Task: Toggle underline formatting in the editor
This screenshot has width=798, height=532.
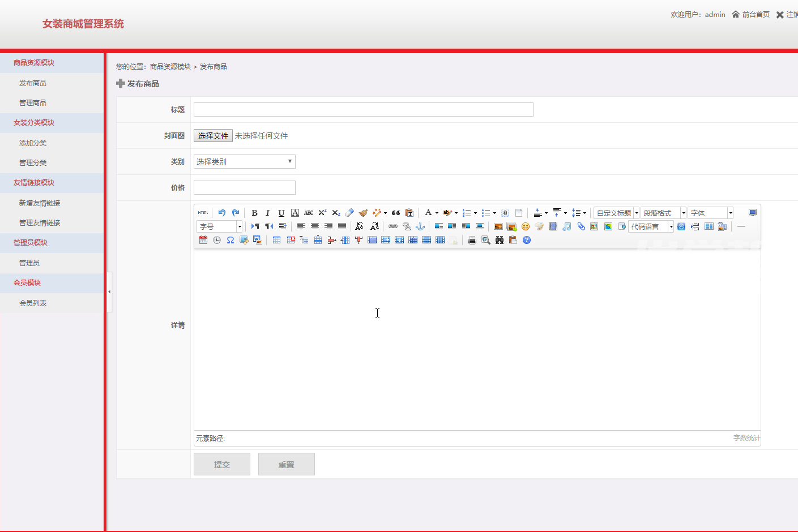Action: point(281,213)
